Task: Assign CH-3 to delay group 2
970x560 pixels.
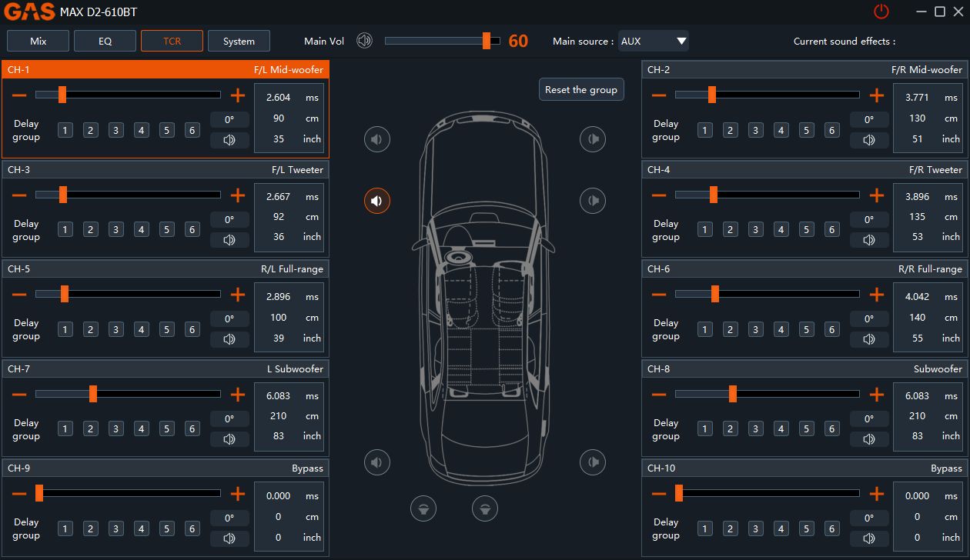Action: 91,230
